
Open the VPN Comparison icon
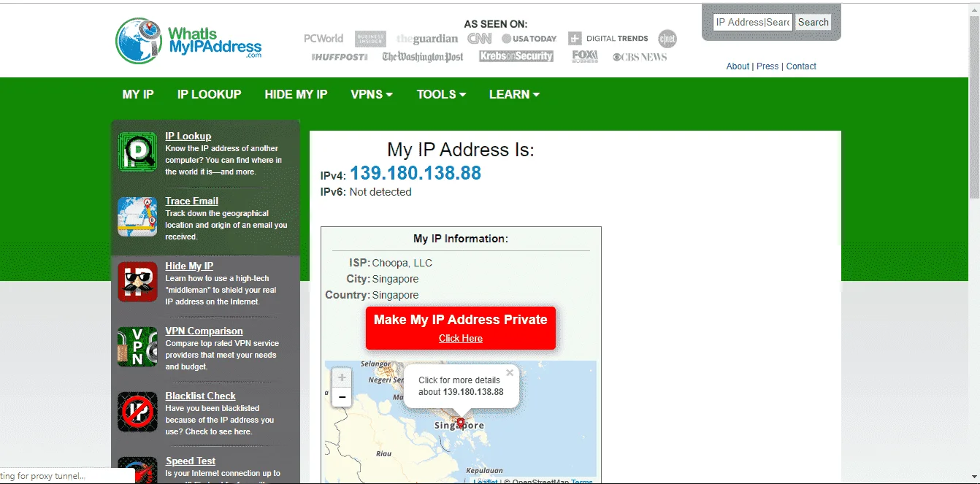[137, 347]
